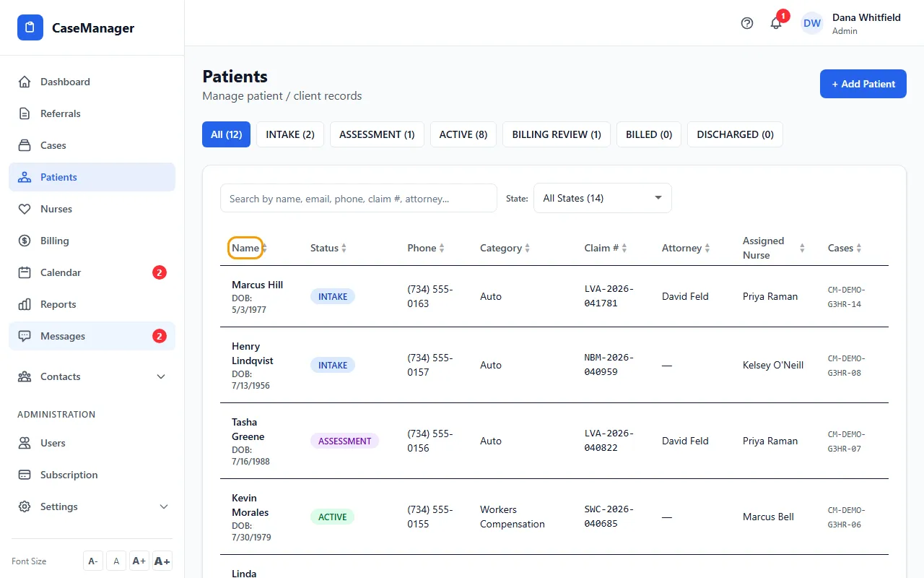Click case ID CM-DEMO-G3HR-08
This screenshot has height=578, width=924.
pyautogui.click(x=847, y=366)
